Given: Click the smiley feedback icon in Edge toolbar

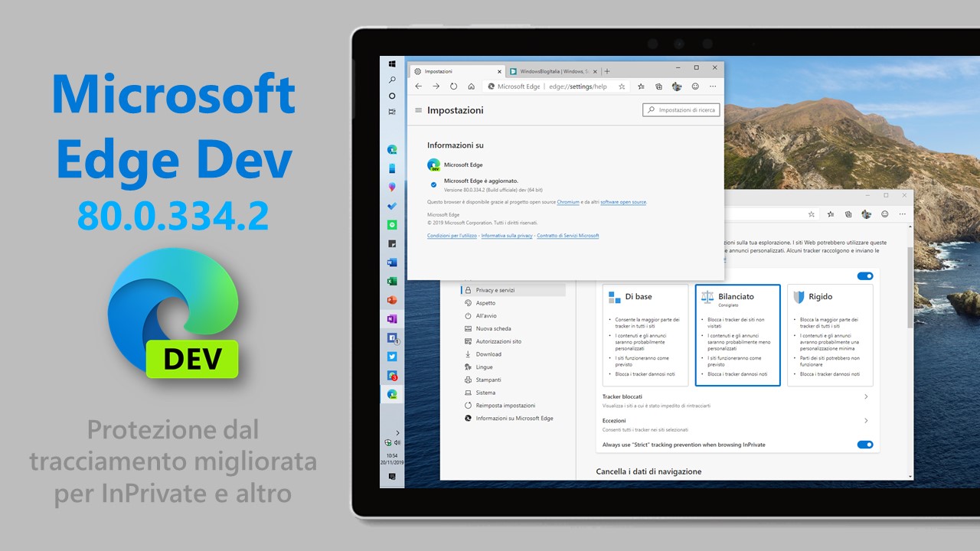Looking at the screenshot, I should pyautogui.click(x=694, y=86).
